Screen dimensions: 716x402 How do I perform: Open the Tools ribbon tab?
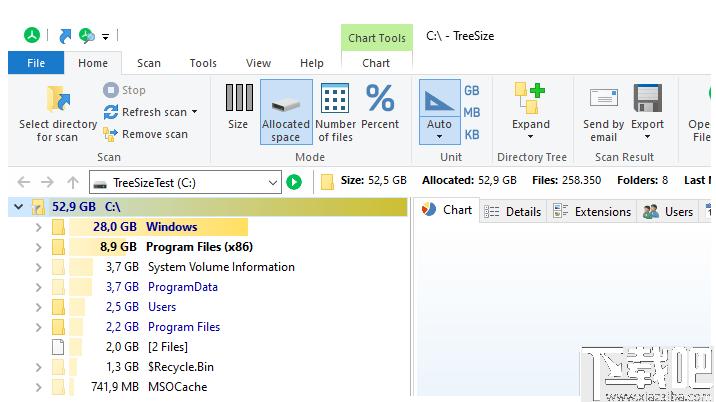point(203,63)
